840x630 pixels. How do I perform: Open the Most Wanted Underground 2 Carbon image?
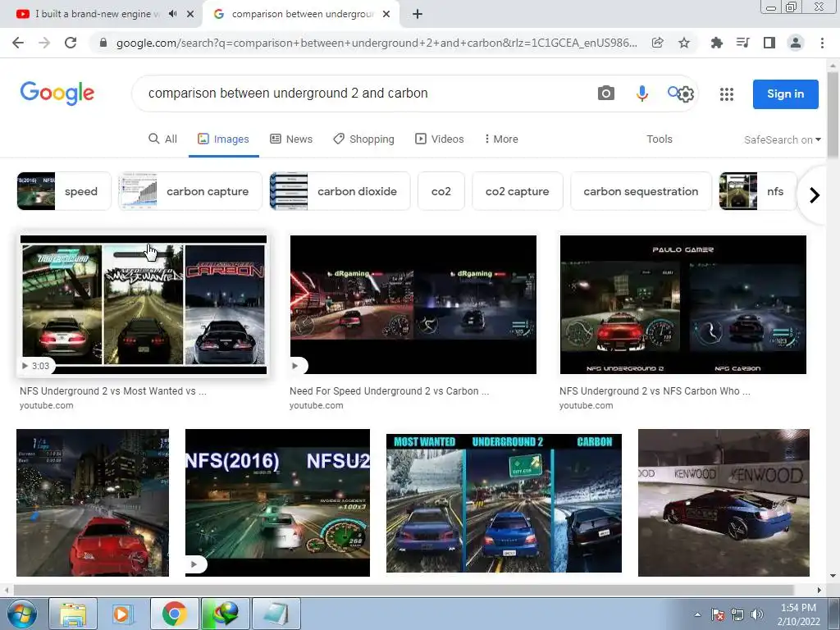pos(504,503)
